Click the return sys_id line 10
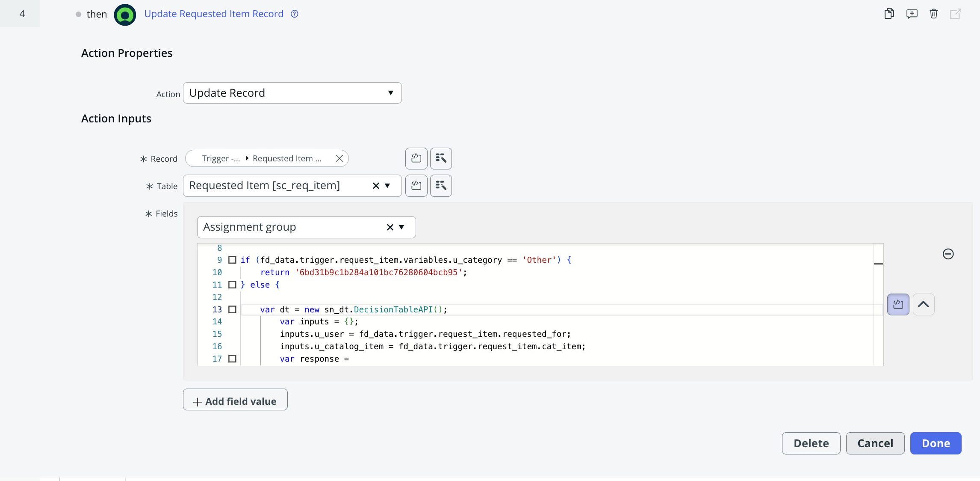This screenshot has width=980, height=481. [363, 272]
